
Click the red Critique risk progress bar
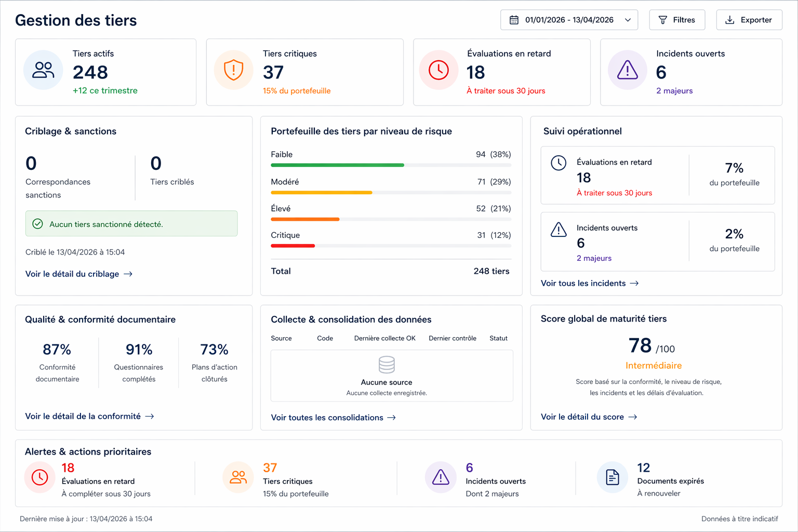[293, 246]
